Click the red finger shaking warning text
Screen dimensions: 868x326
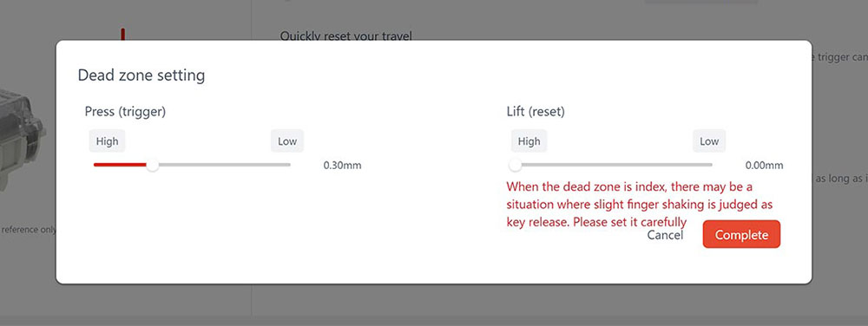[640, 204]
